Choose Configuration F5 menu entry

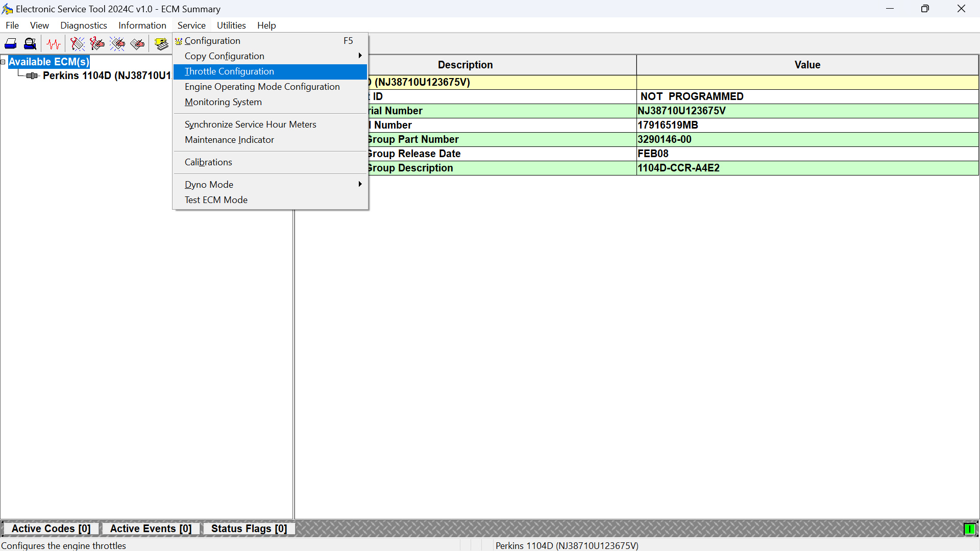[x=271, y=41]
